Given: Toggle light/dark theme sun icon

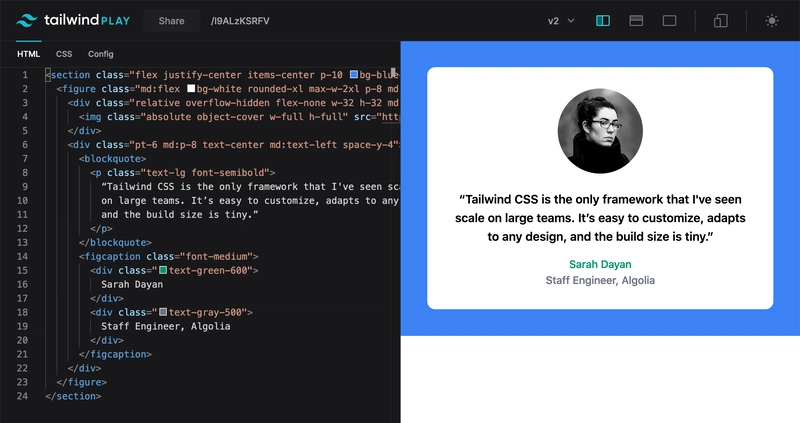Looking at the screenshot, I should coord(771,20).
